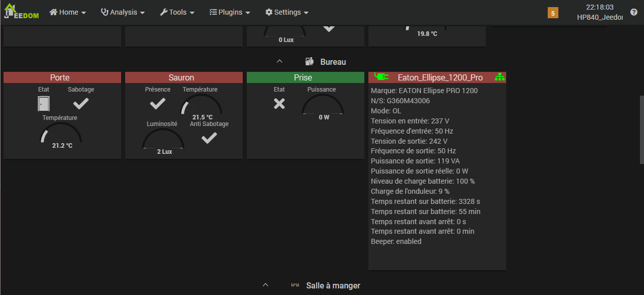Click the Puissance gauge in Prise widget
The image size is (644, 295).
click(324, 106)
